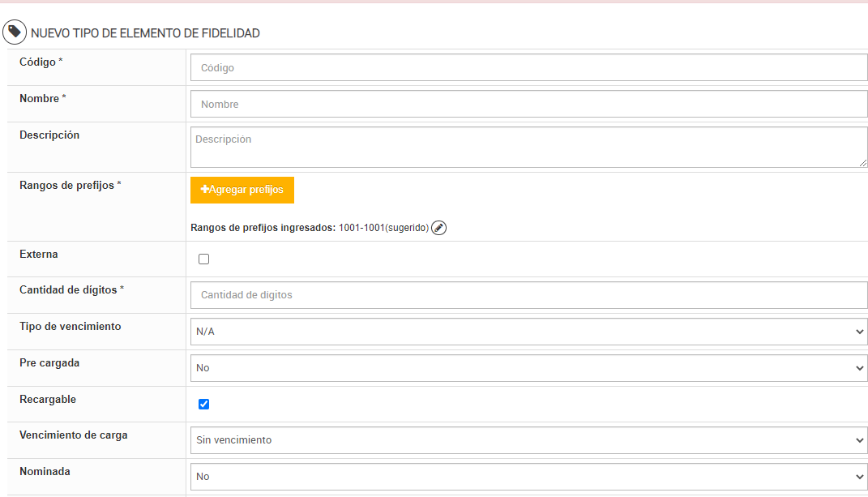This screenshot has height=497, width=868.
Task: Click the tag icon beside the form title
Action: (x=14, y=32)
